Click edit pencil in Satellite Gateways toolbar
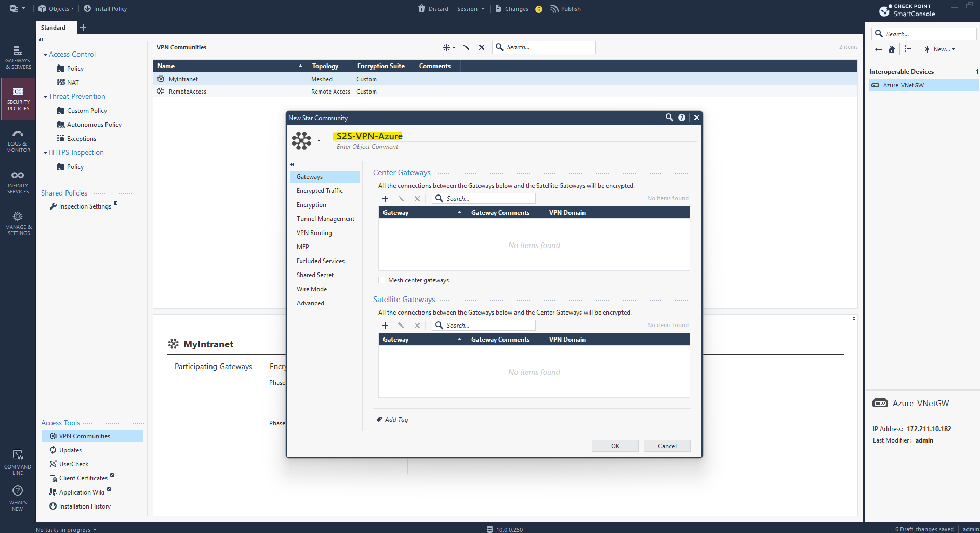This screenshot has width=980, height=533. pyautogui.click(x=401, y=326)
